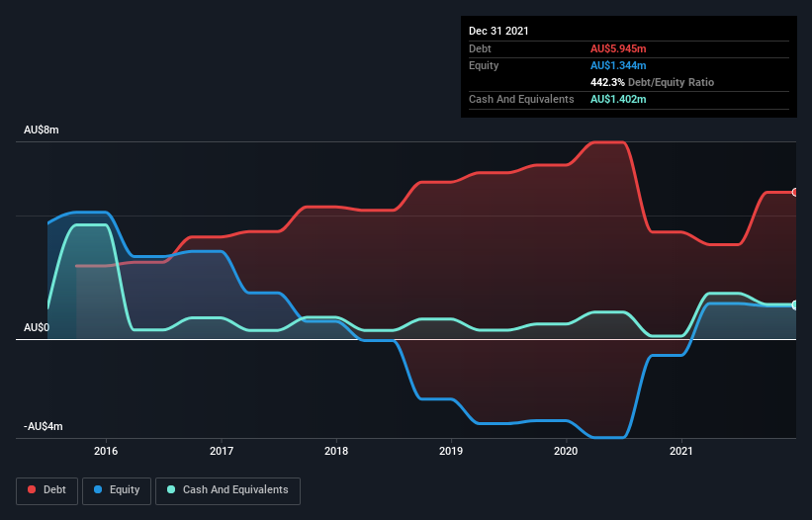The width and height of the screenshot is (812, 520).
Task: Click the AU$5.945m debt value
Action: point(618,48)
